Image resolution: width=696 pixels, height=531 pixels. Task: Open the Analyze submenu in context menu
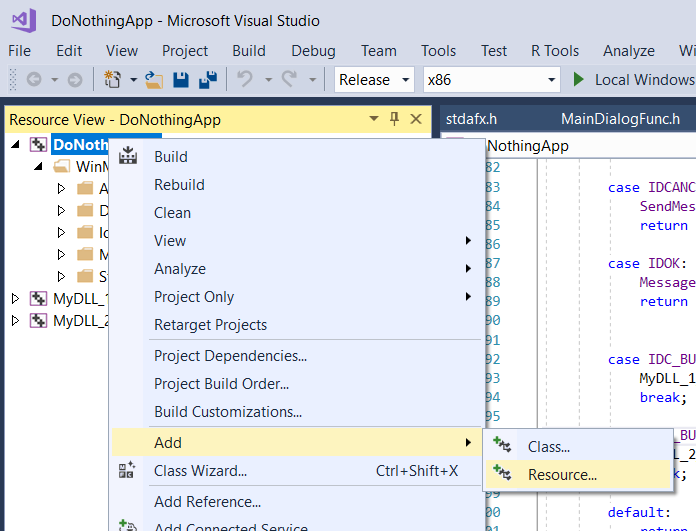[x=296, y=269]
